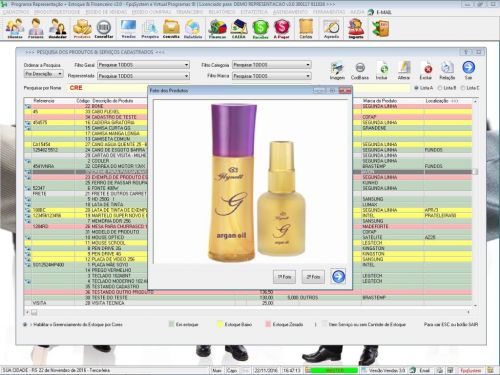500x375 pixels.
Task: Click the CAIXA cash register icon
Action: point(239,29)
